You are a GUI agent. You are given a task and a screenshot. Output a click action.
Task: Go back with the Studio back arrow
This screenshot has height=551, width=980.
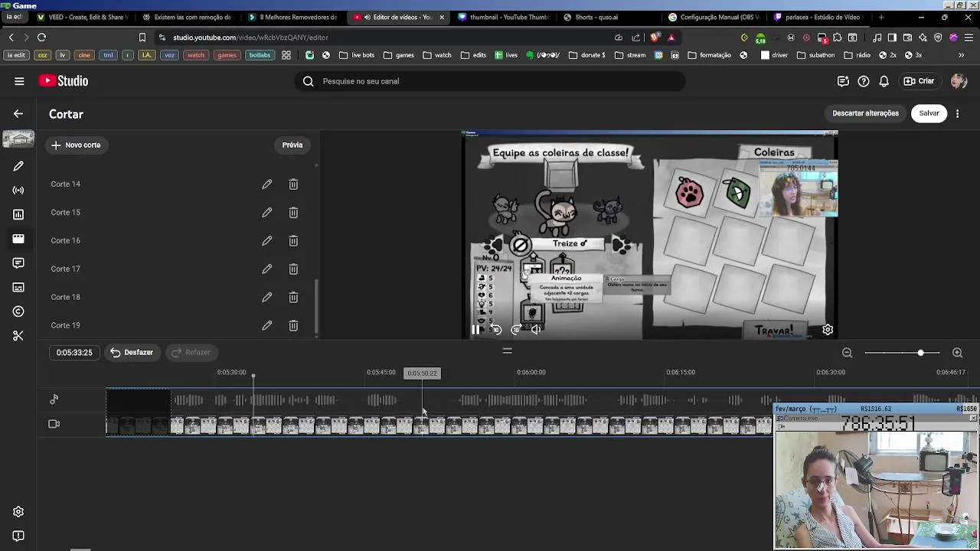pyautogui.click(x=18, y=114)
